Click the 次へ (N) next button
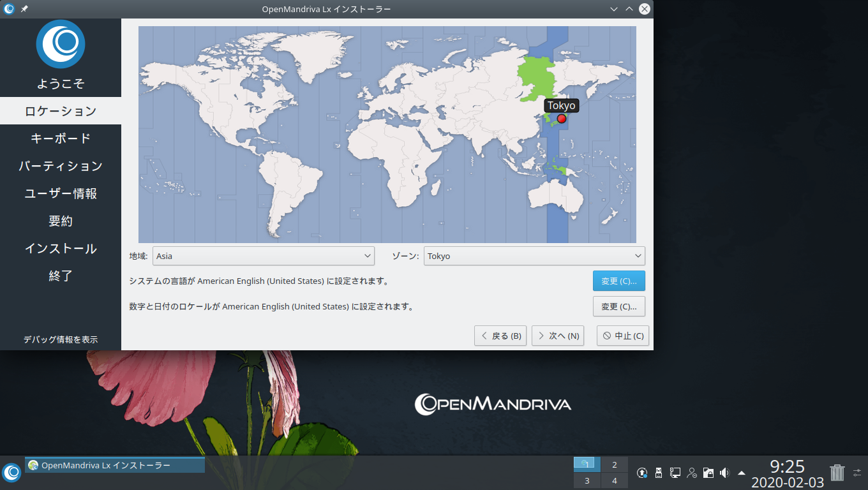The width and height of the screenshot is (868, 490). (x=558, y=336)
